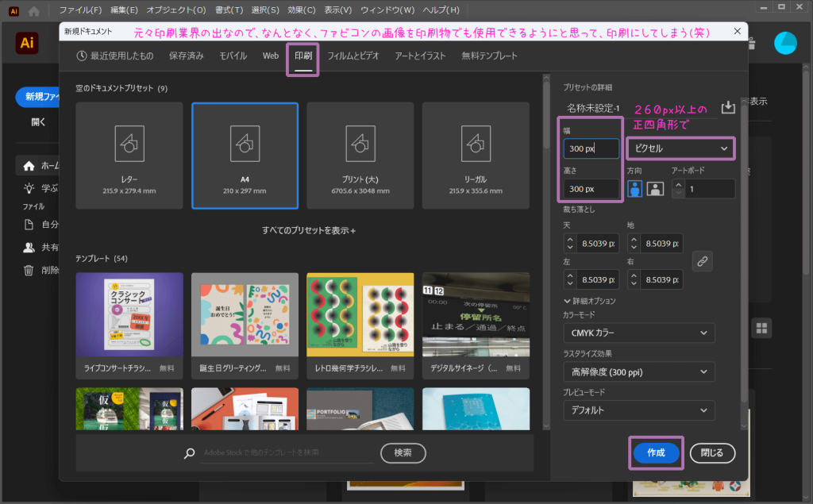Click the save preset icon next to document name
The width and height of the screenshot is (813, 504).
click(728, 107)
